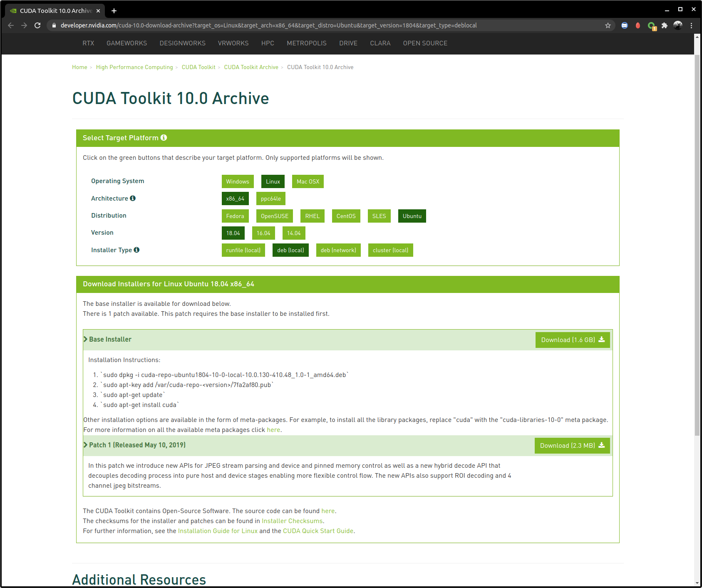The image size is (702, 588).
Task: Select OpenSUSE distribution
Action: click(x=275, y=216)
